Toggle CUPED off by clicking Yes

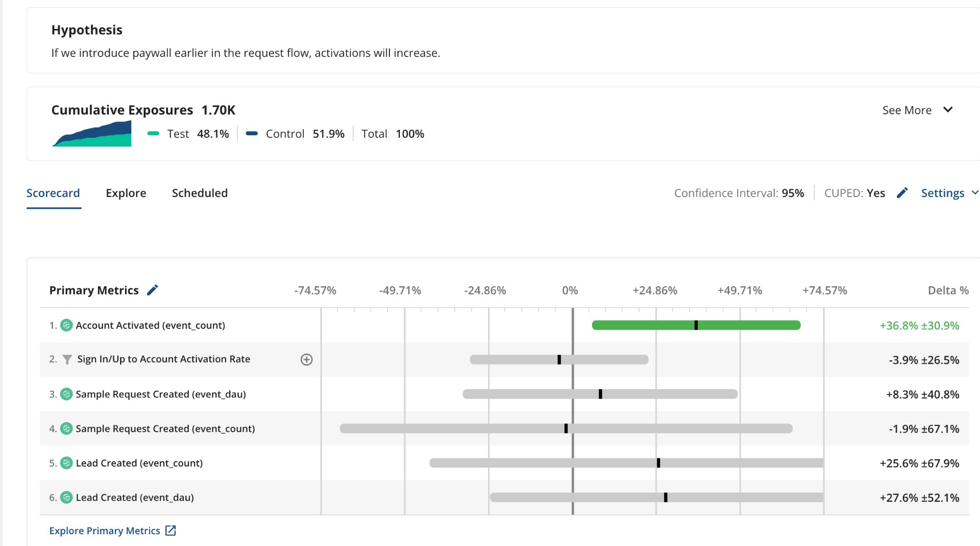click(876, 193)
